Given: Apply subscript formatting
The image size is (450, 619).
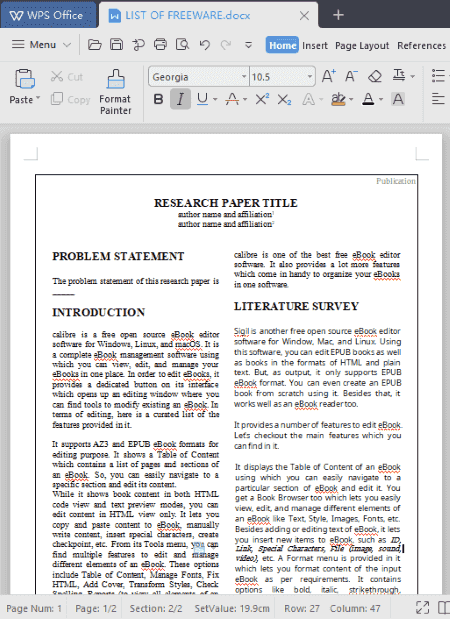Looking at the screenshot, I should point(284,99).
